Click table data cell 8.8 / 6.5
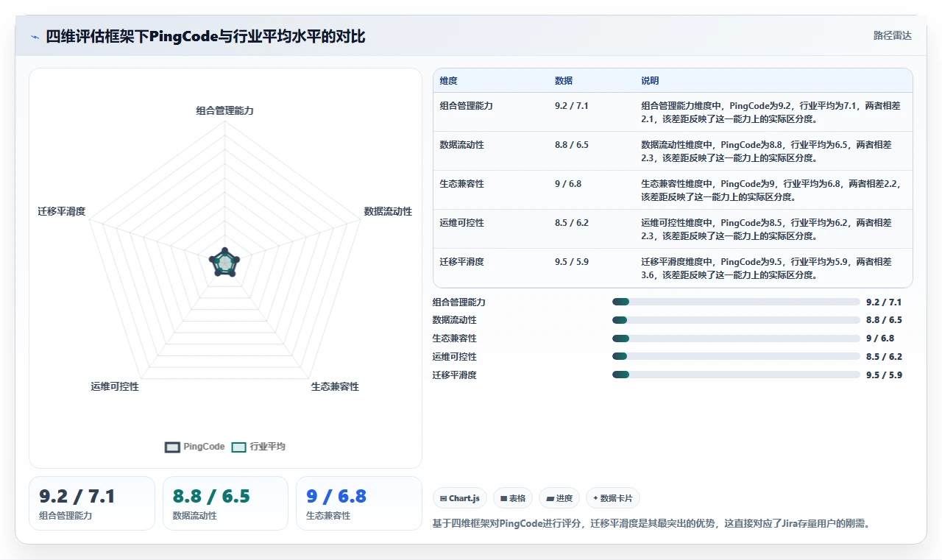The width and height of the screenshot is (942, 560). click(x=572, y=145)
